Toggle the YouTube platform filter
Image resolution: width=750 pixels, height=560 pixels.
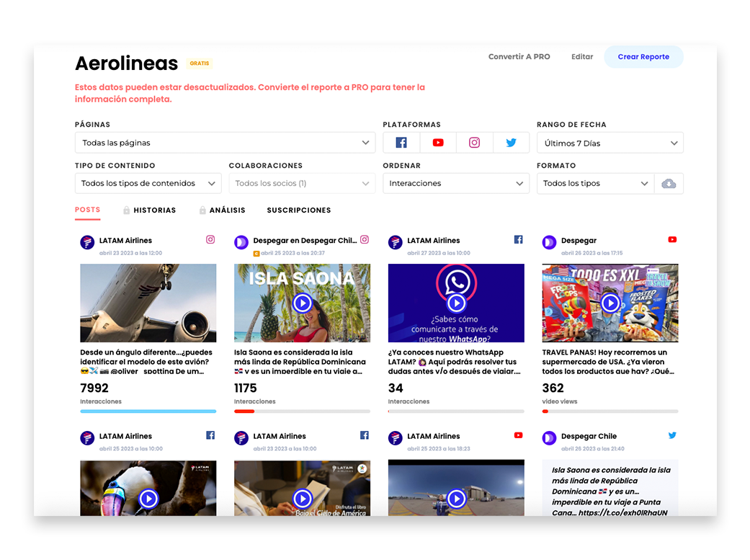pyautogui.click(x=437, y=143)
